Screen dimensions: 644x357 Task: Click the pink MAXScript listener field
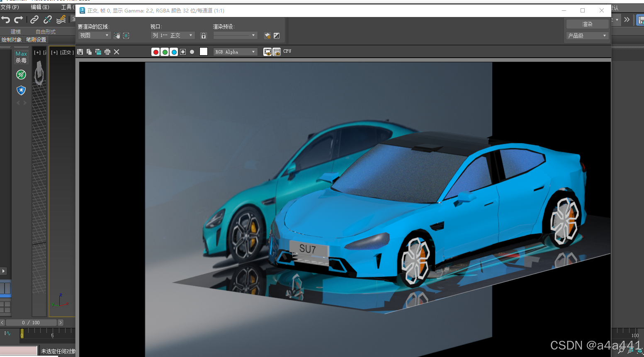pyautogui.click(x=19, y=351)
